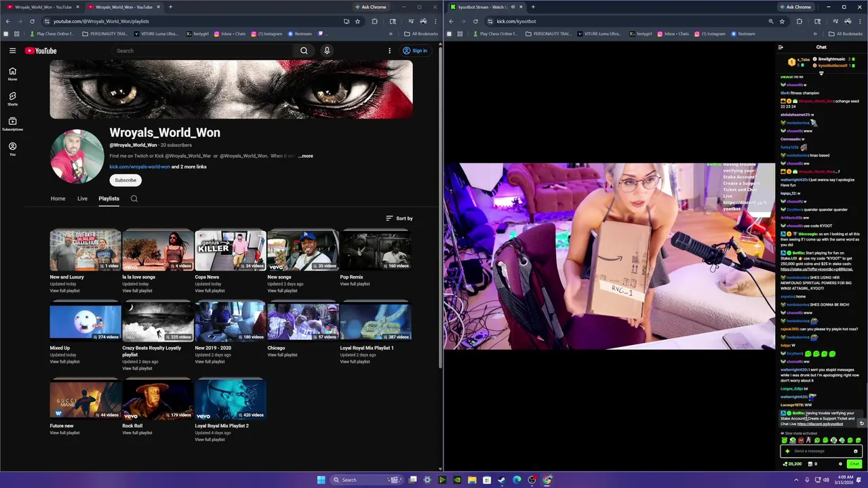View channel points balance 35,200
Viewport: 868px width, 488px height.
point(792,464)
